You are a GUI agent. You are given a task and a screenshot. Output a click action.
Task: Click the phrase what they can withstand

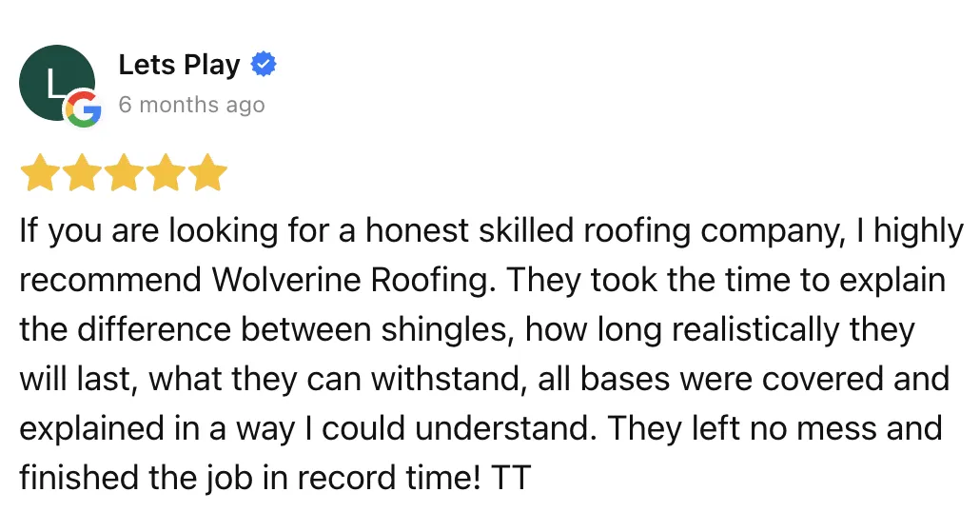334,379
